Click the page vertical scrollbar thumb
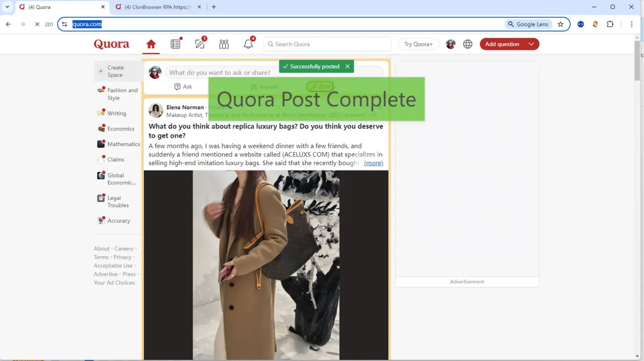The image size is (644, 361). [x=637, y=60]
